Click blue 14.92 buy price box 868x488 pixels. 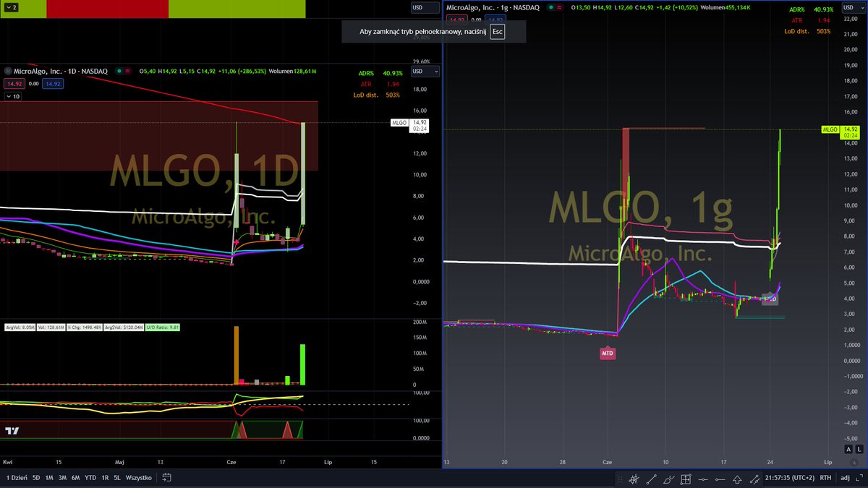tap(54, 84)
